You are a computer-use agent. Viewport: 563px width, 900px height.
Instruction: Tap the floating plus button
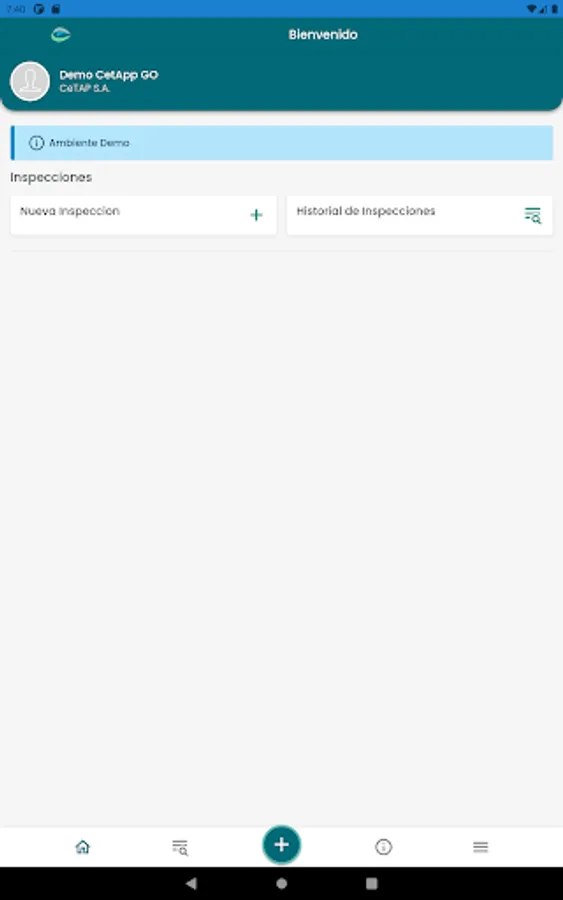(281, 844)
